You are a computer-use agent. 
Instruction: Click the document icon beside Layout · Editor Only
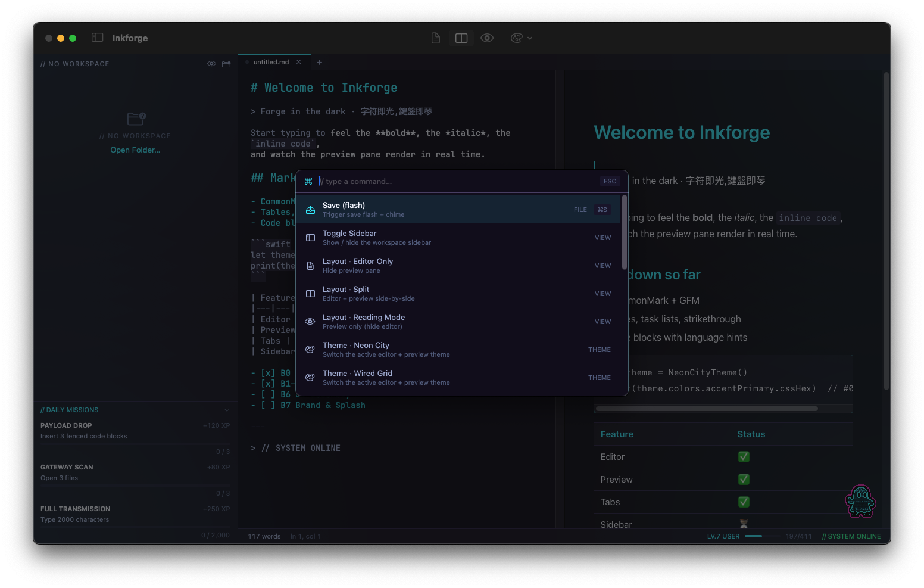[310, 266]
